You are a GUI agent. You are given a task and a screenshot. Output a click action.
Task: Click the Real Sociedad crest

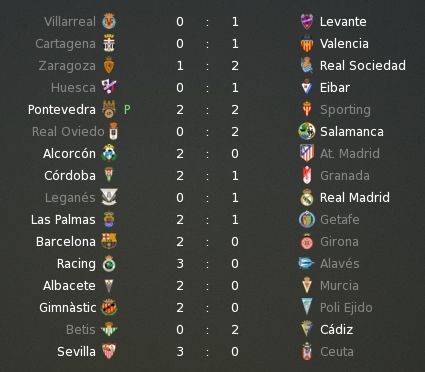click(x=307, y=65)
